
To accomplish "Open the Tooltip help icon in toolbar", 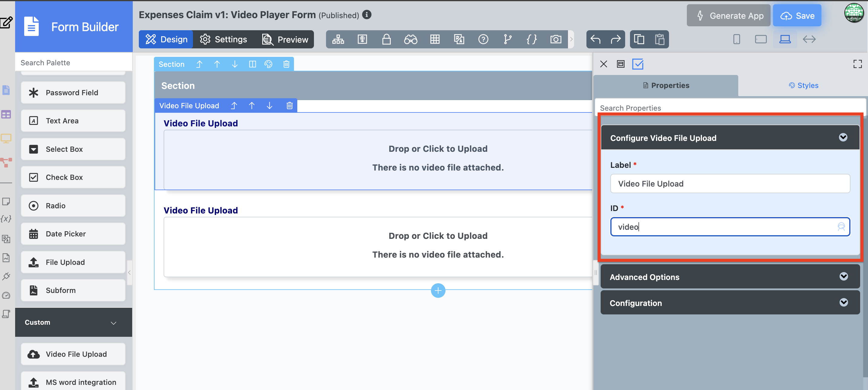I will tap(483, 39).
